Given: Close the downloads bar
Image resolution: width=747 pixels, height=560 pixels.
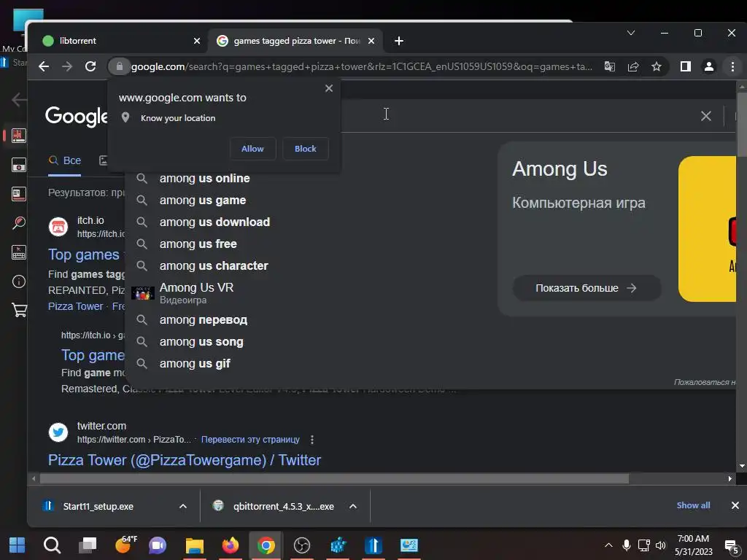Looking at the screenshot, I should 735,505.
